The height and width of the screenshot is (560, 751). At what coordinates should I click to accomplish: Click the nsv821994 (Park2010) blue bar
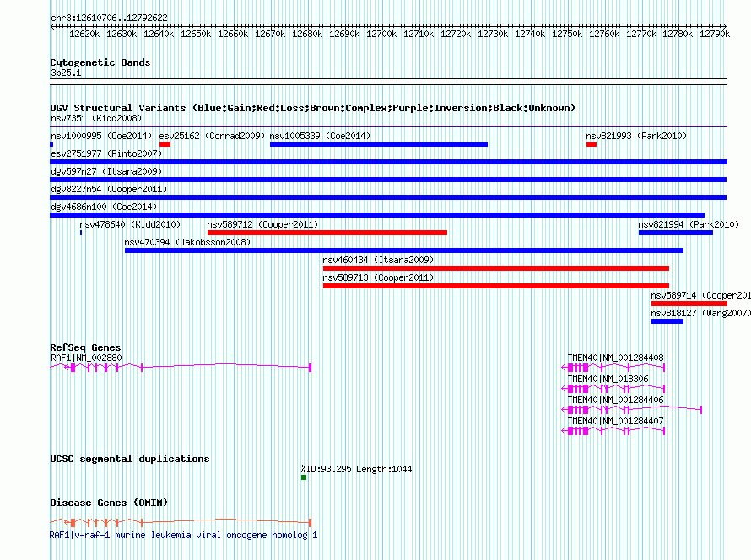[675, 233]
